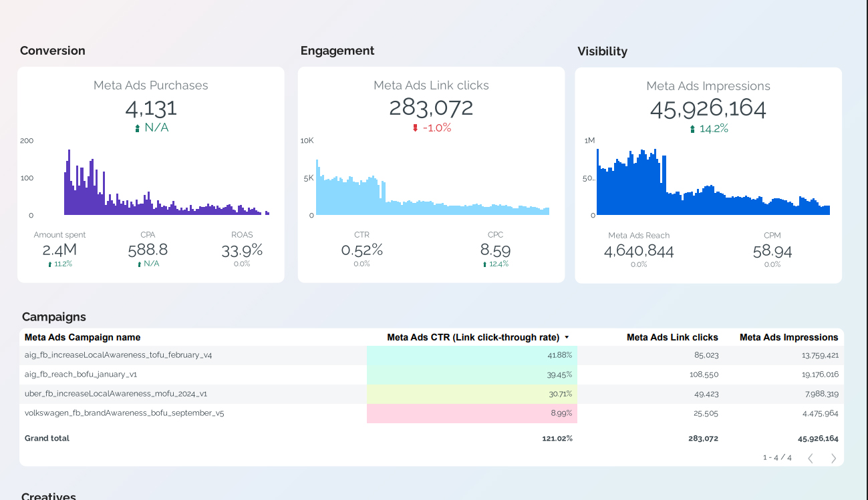Click the 45,926,164 impressions scorecard value
The width and height of the screenshot is (868, 500).
(x=708, y=109)
